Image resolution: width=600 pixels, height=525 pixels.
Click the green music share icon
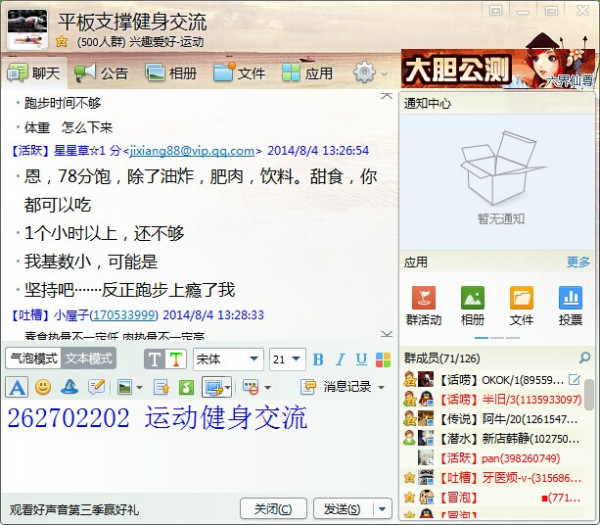(186, 388)
